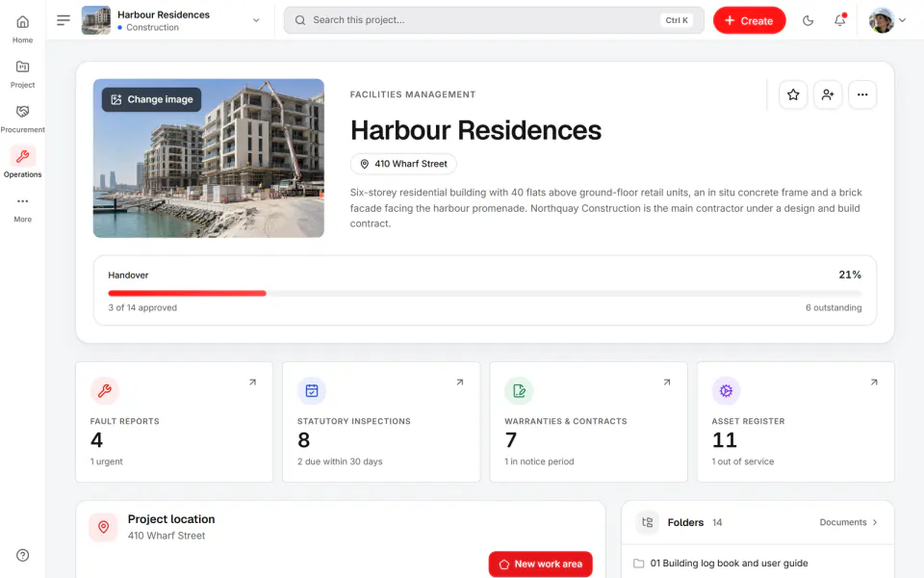Open the Home section in sidebar

[22, 29]
